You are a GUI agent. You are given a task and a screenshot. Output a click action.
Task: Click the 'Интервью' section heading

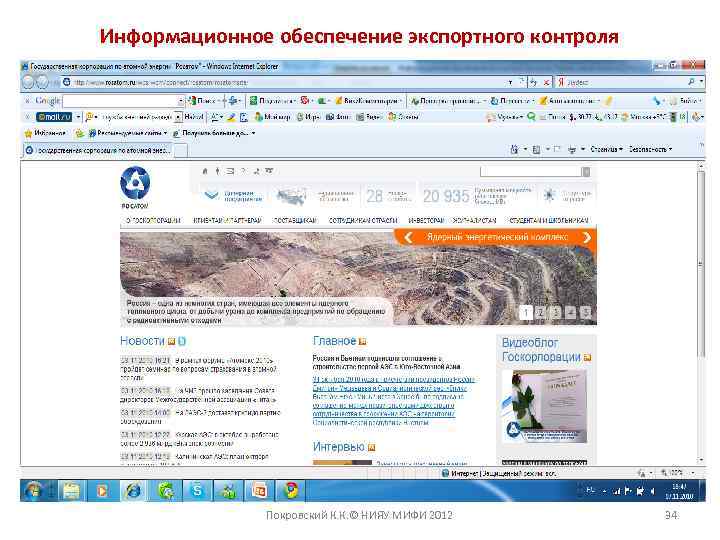click(338, 447)
